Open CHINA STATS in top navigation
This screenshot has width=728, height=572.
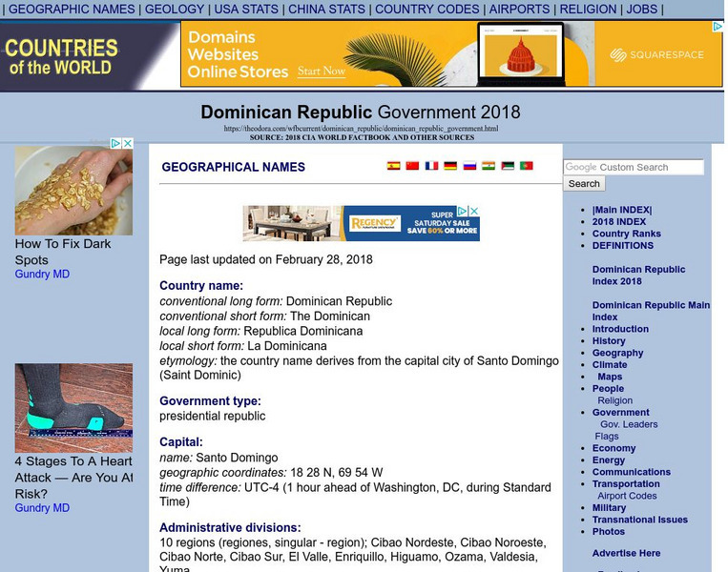[326, 9]
